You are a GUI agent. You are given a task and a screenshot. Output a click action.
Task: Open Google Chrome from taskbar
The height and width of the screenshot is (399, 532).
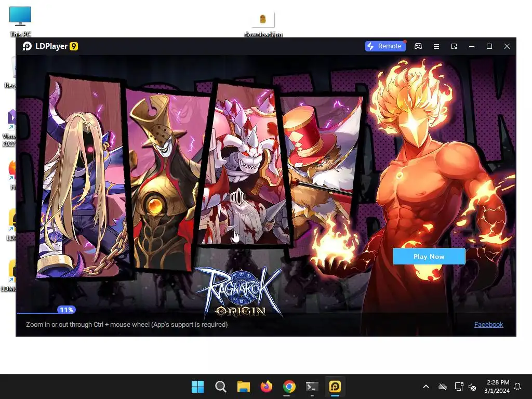289,387
